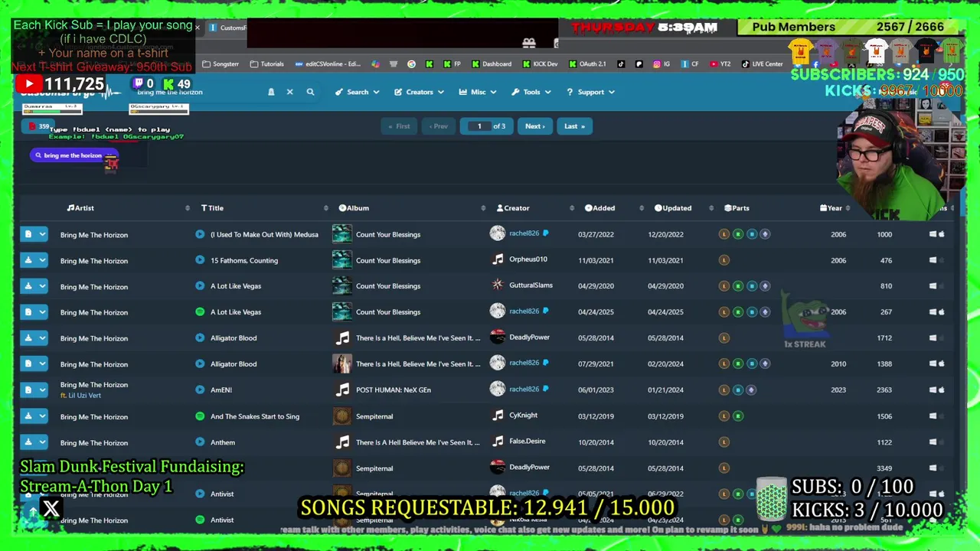Expand row options for AmEN!
980x551 pixels.
coord(43,390)
